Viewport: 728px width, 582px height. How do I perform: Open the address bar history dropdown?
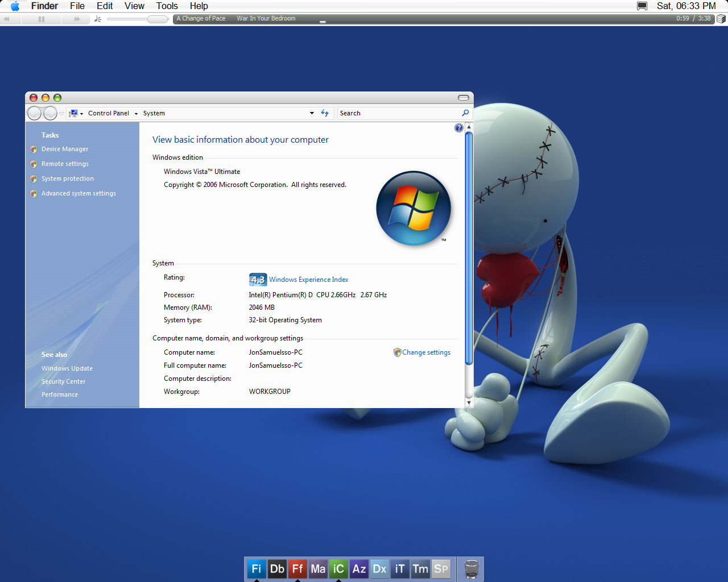[x=312, y=113]
